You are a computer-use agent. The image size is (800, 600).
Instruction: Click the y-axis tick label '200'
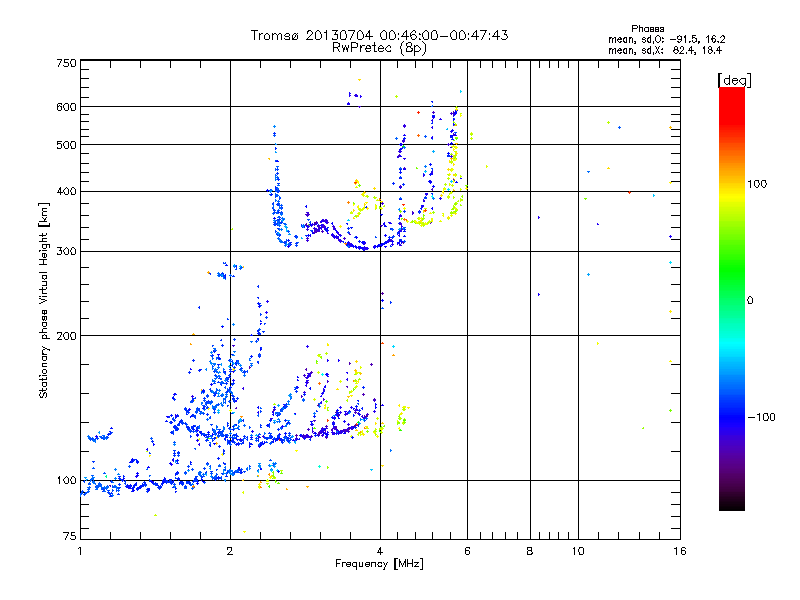click(66, 336)
